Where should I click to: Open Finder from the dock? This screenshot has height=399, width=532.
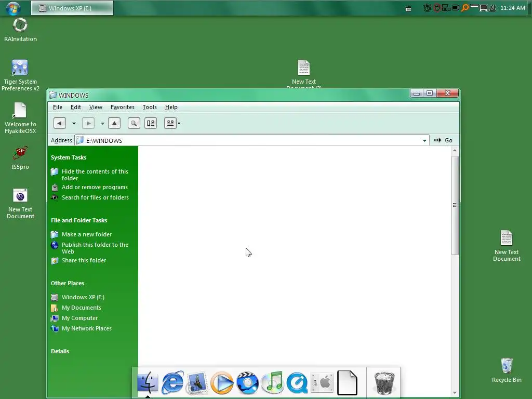[x=148, y=383]
